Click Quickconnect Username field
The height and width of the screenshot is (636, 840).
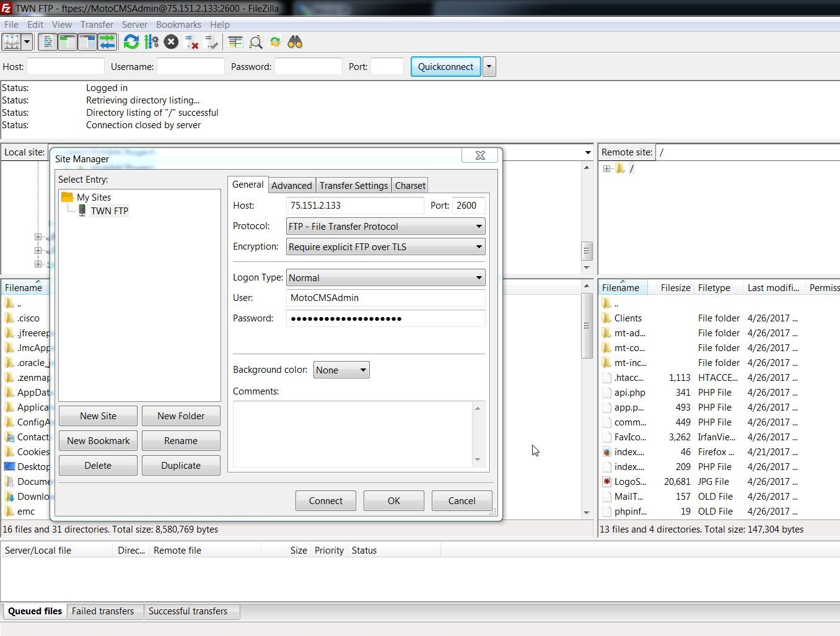[190, 67]
